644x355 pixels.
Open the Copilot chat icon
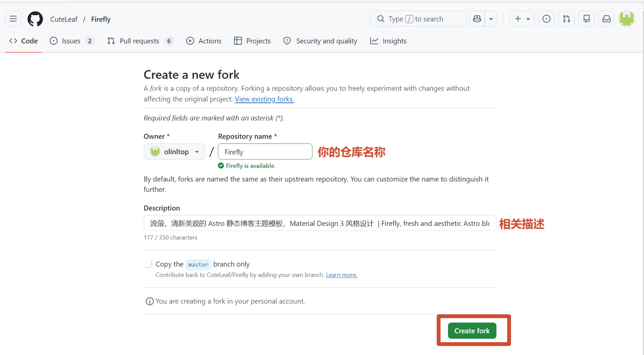tap(477, 19)
